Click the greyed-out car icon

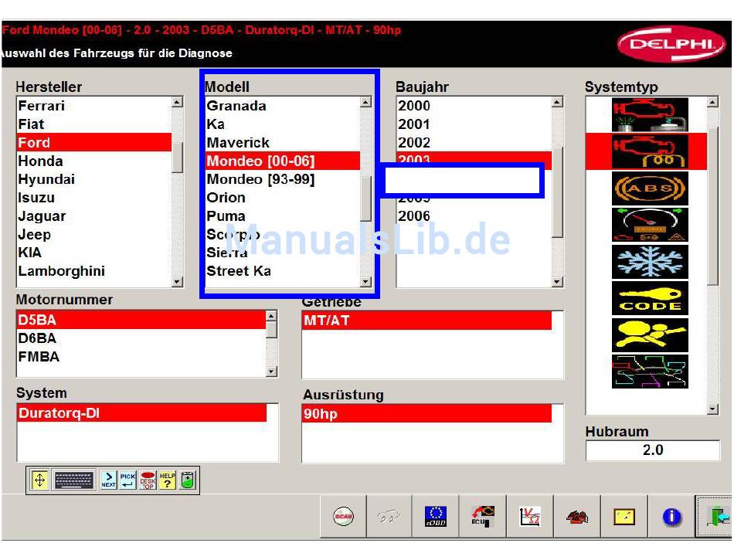(389, 517)
